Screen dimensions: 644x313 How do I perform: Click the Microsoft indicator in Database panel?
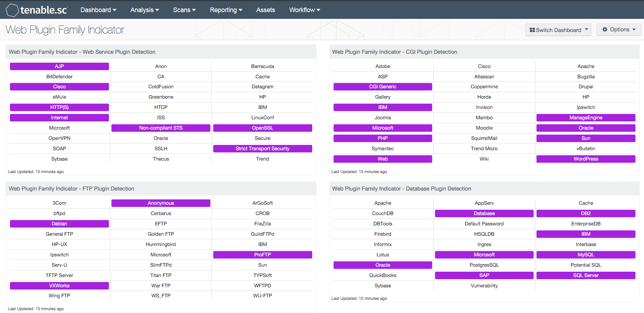(484, 255)
